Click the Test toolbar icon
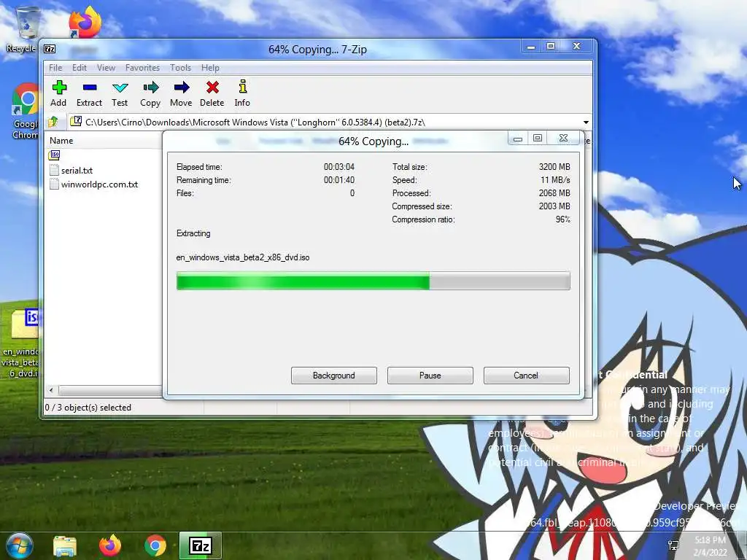747x560 pixels. pos(120,87)
